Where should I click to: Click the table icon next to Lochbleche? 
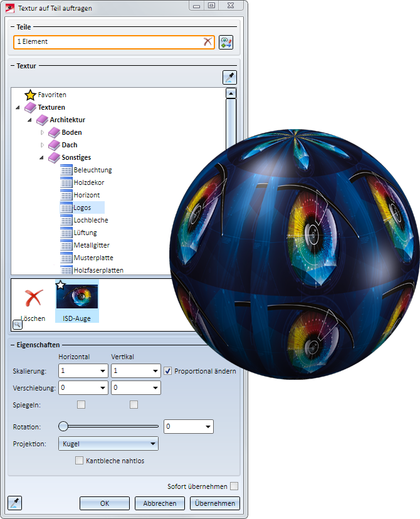[x=66, y=221]
